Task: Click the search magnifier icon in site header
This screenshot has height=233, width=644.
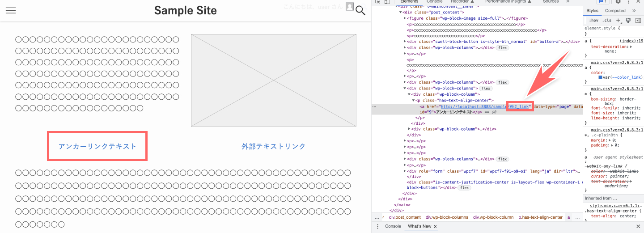Action: [x=360, y=11]
